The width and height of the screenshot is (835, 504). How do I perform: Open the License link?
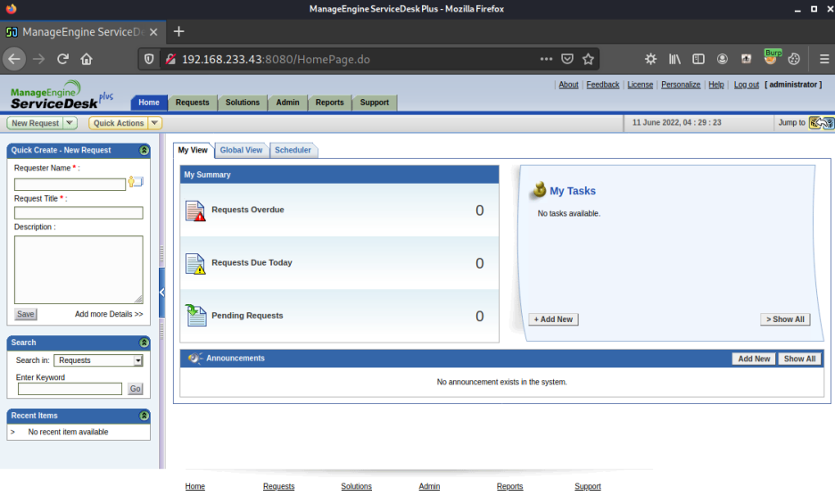click(x=641, y=85)
